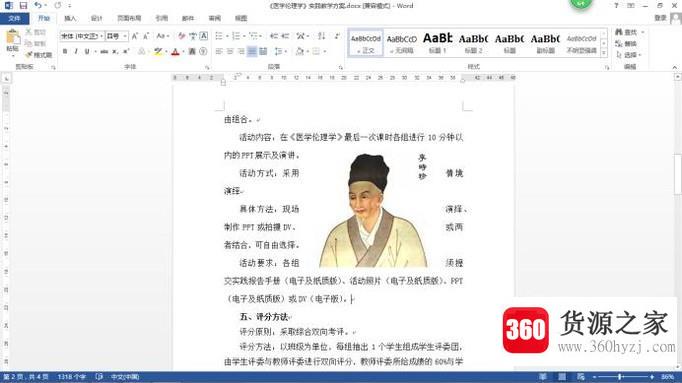Screen dimensions: 682x383
Task: Toggle Justify paragraph alignment
Action: [252, 52]
